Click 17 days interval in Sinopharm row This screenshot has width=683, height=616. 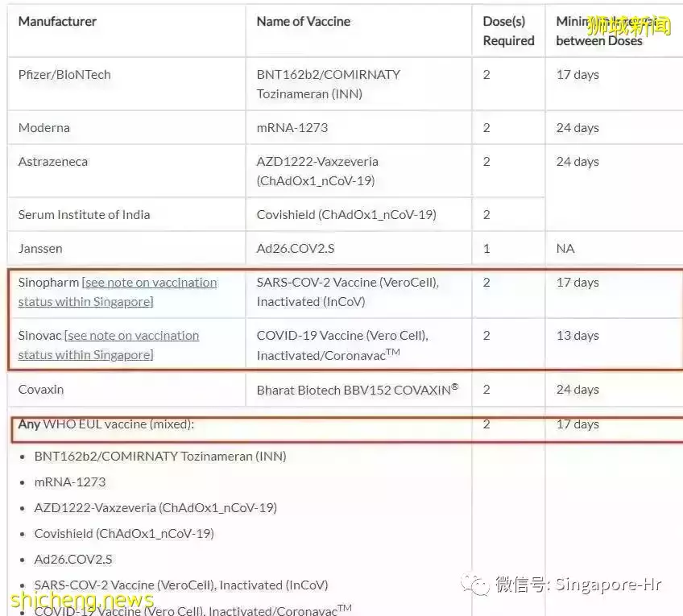[x=577, y=283]
